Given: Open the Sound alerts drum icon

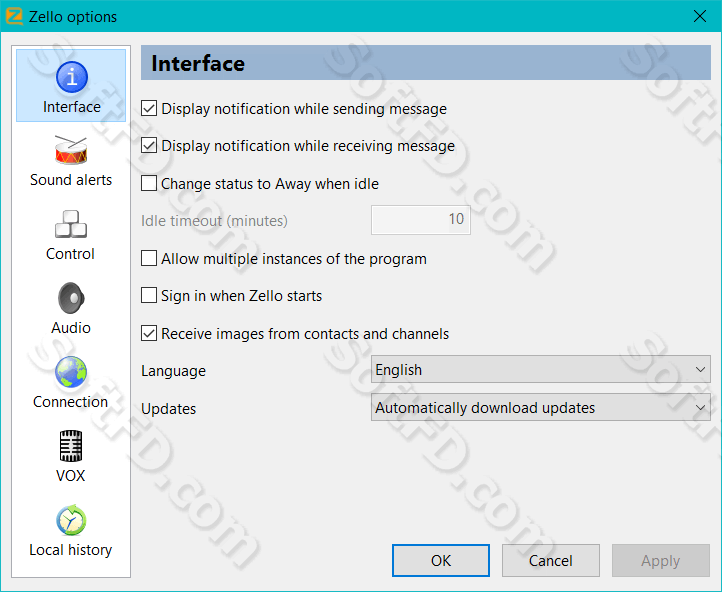Looking at the screenshot, I should 71,150.
